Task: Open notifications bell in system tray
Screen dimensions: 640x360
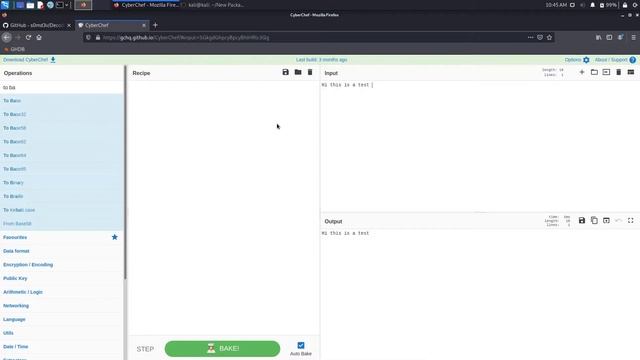Action: coord(592,5)
